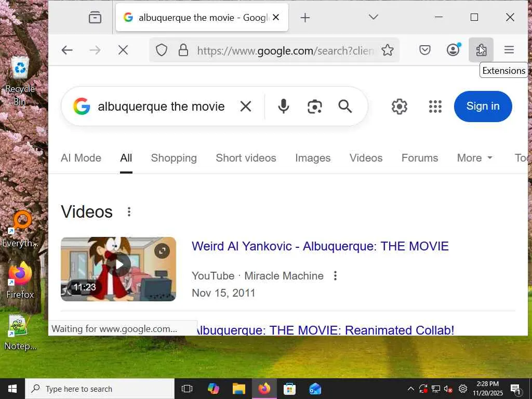This screenshot has width=532, height=399.
Task: Open Weird Al Yankovic Albuquerque: THE MOVIE link
Action: 320,246
